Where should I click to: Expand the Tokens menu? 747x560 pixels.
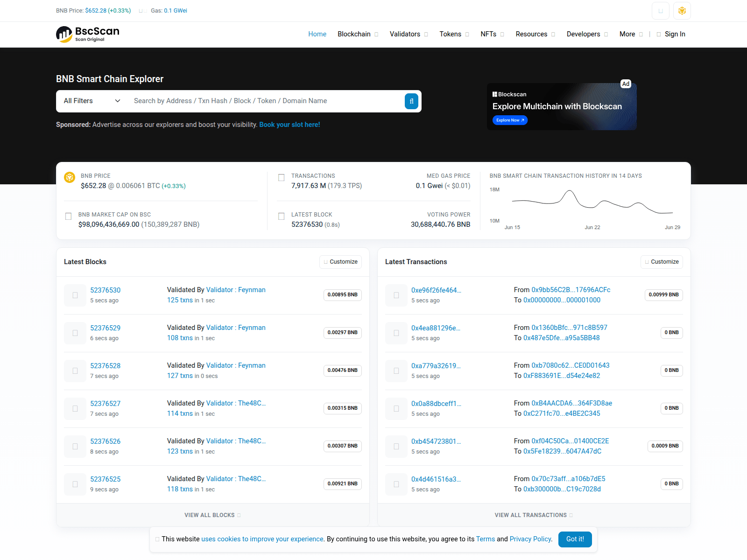pyautogui.click(x=454, y=34)
